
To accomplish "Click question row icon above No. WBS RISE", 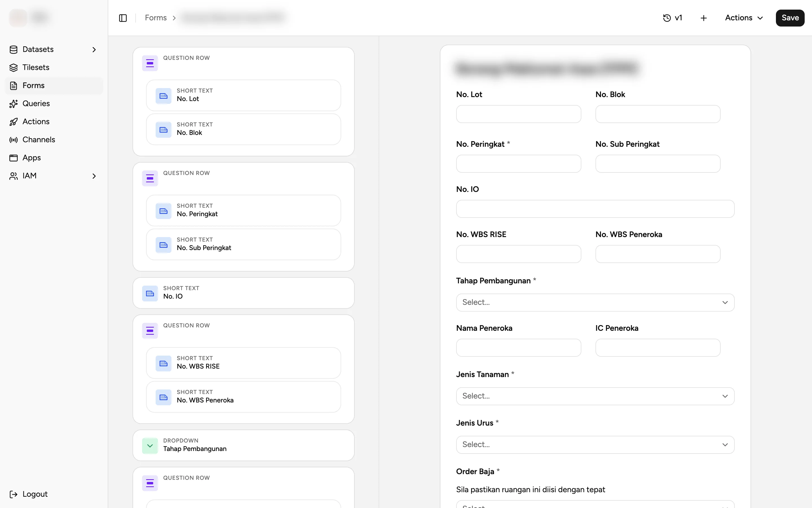I will coord(150,330).
